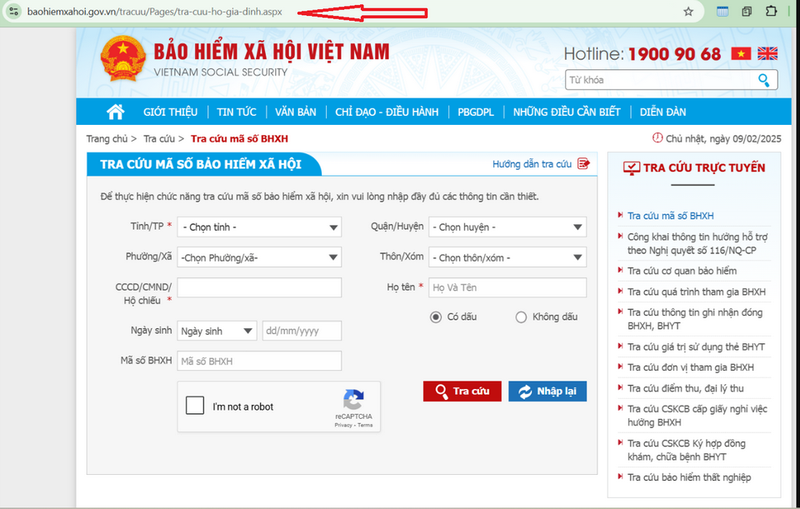Expand the Chọn thôn/xóm dropdown
The height and width of the screenshot is (509, 800).
click(x=507, y=258)
